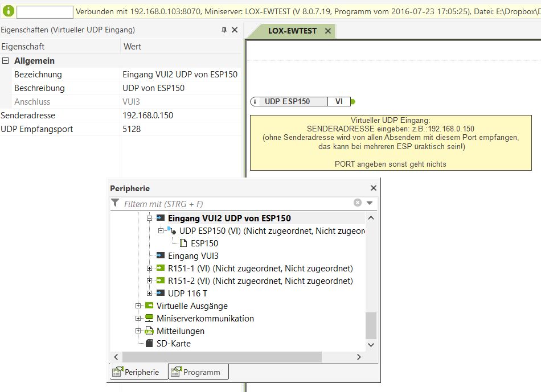Collapse the Eingang VUI2 UDP von ESP150 node
Image resolution: width=541 pixels, height=392 pixels.
[149, 218]
